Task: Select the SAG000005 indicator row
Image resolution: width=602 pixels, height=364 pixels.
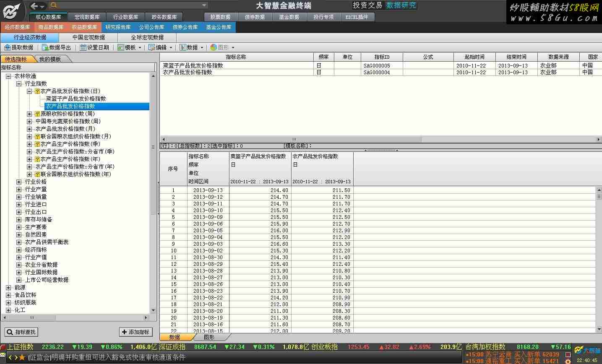Action: pos(380,65)
